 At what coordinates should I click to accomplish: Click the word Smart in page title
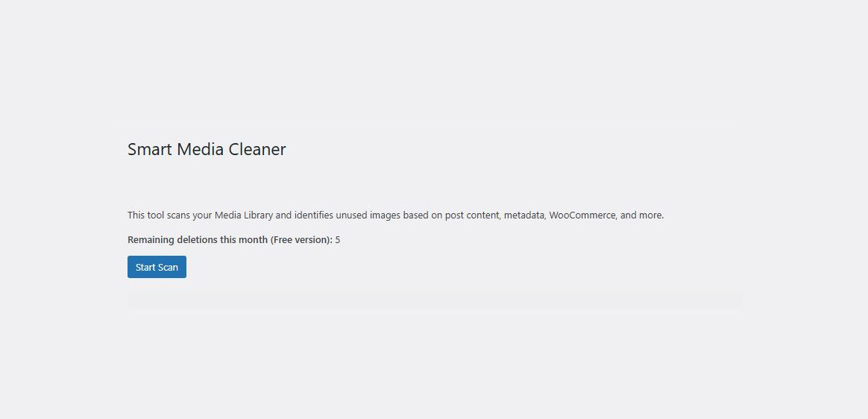pyautogui.click(x=149, y=149)
